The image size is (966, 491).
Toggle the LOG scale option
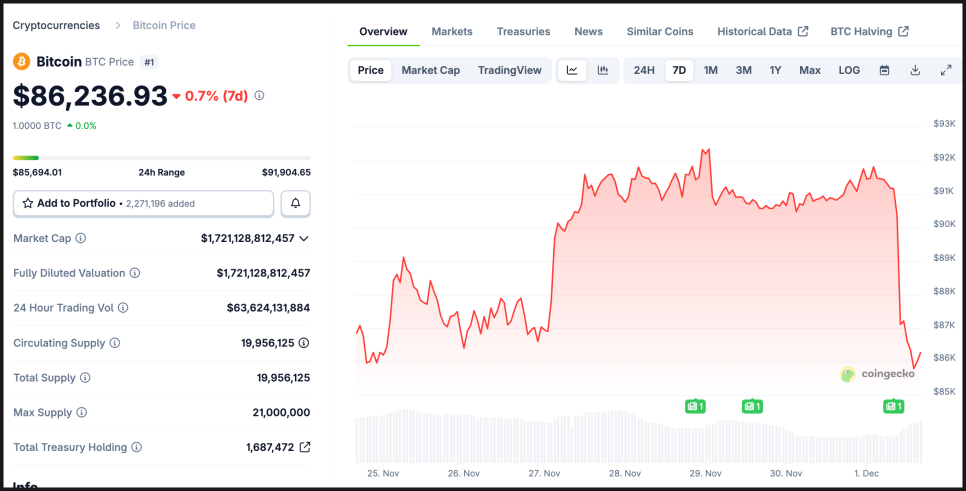coord(849,70)
